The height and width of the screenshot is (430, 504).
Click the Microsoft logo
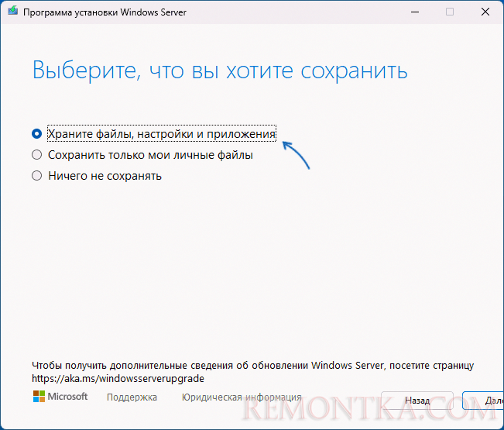point(60,396)
